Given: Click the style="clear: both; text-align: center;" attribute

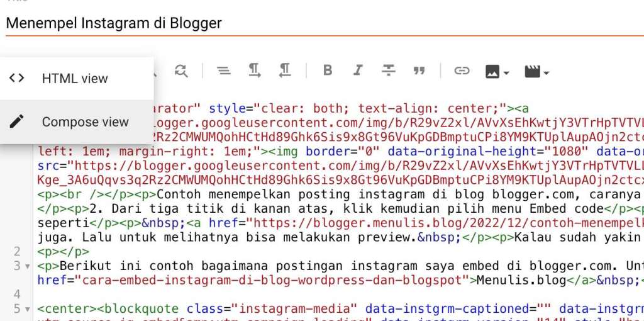Looking at the screenshot, I should [358, 108].
